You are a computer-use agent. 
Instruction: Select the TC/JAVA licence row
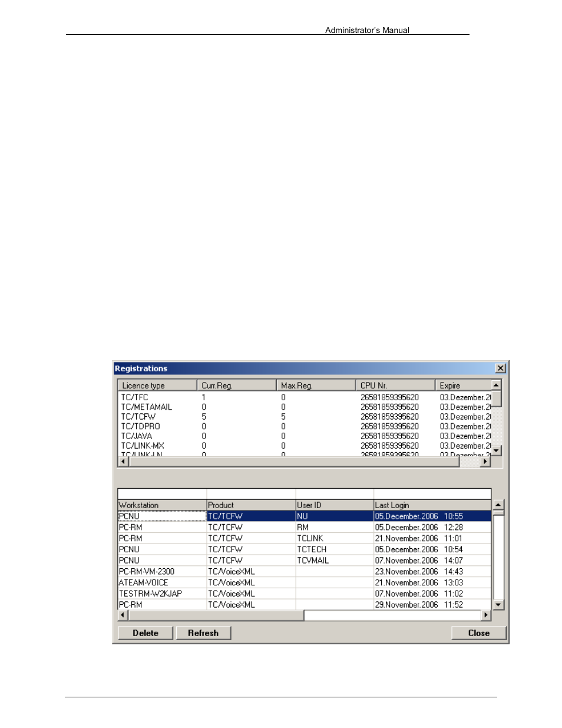pyautogui.click(x=305, y=436)
